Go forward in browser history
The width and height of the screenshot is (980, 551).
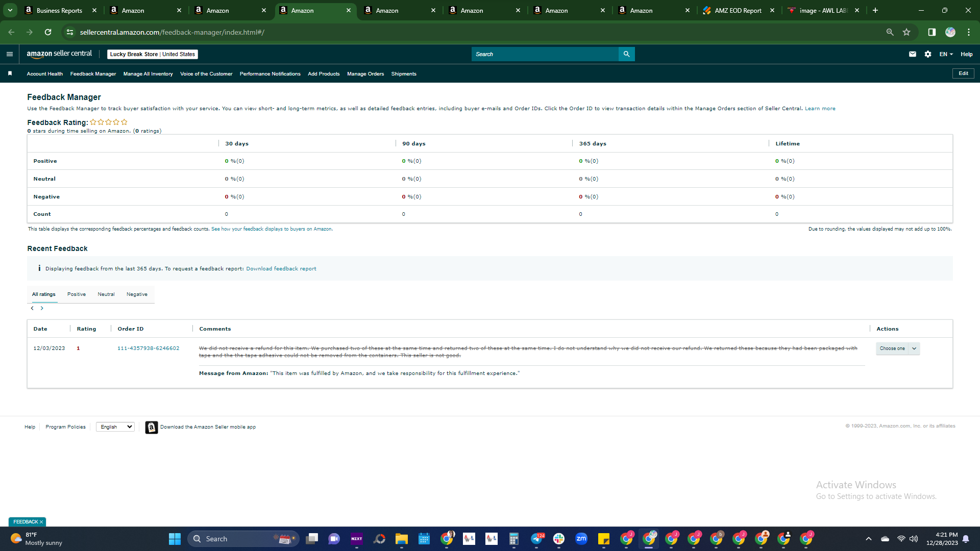(30, 32)
